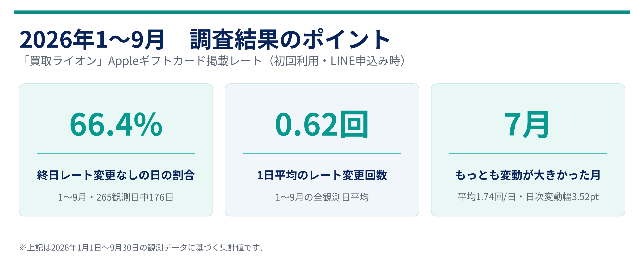
Task: Click the footnote about 観測データに基づく集計値
Action: coord(141,248)
